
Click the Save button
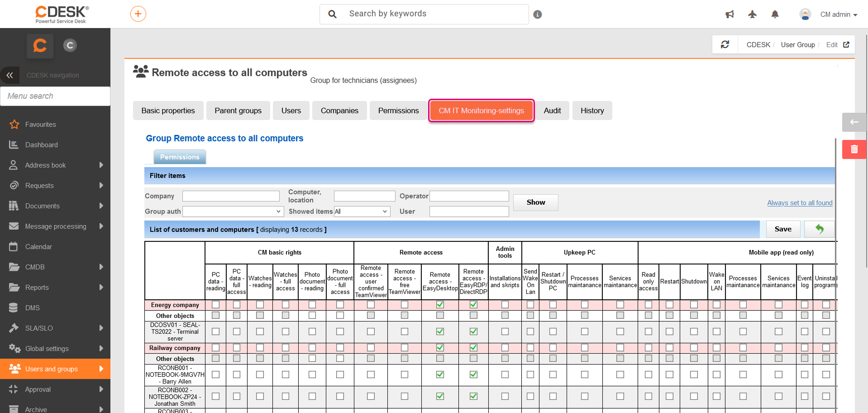tap(782, 229)
